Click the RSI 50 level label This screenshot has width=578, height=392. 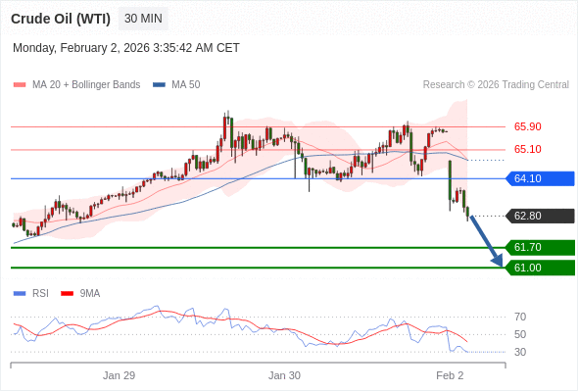coord(520,334)
